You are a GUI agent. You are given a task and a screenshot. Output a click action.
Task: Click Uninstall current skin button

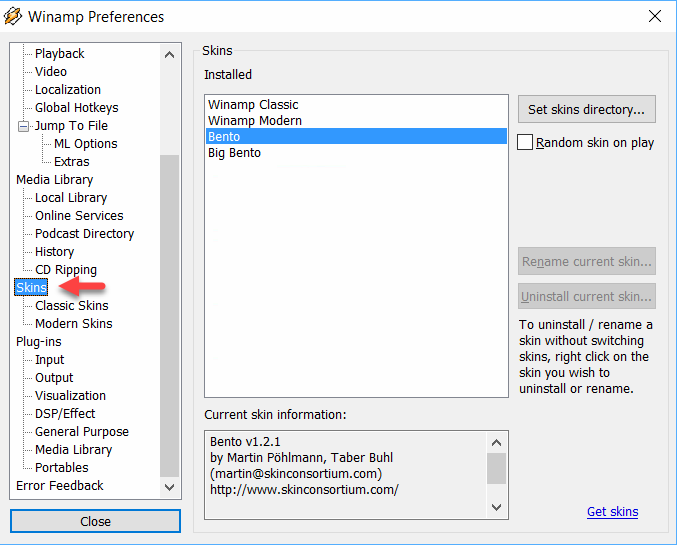tap(586, 296)
